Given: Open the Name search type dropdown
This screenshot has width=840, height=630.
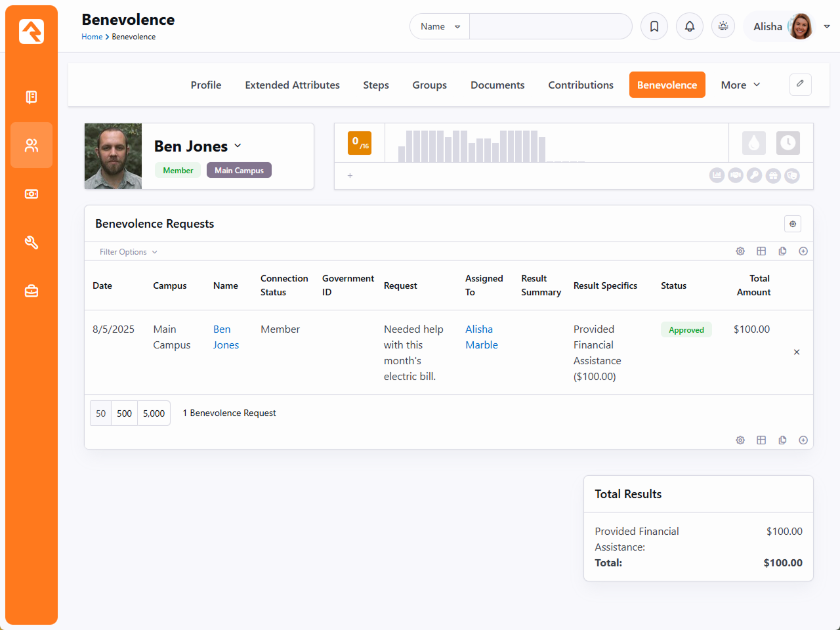Looking at the screenshot, I should click(x=440, y=26).
